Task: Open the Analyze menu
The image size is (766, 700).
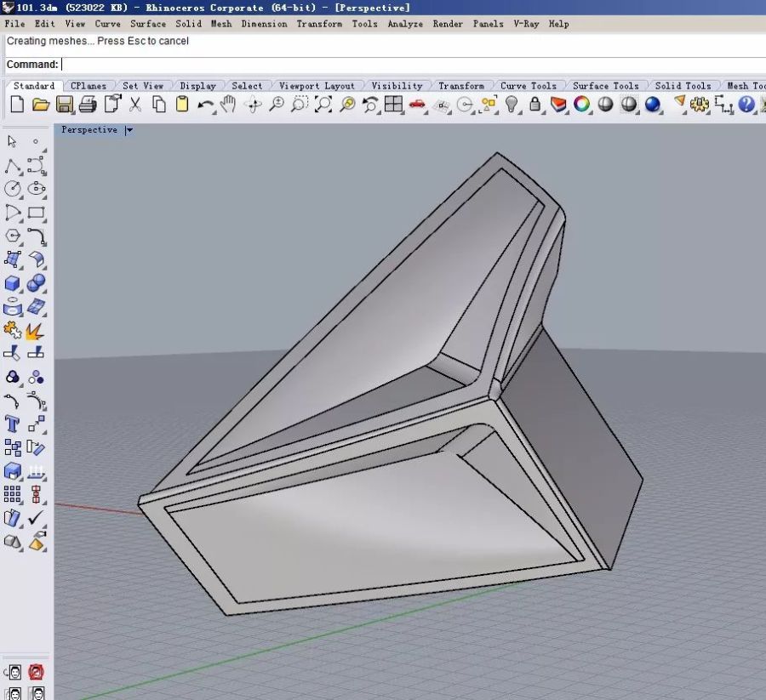Action: [404, 24]
